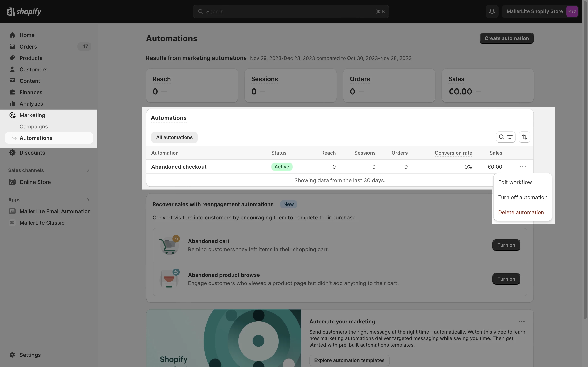
Task: Click the Create automation button
Action: pyautogui.click(x=506, y=38)
